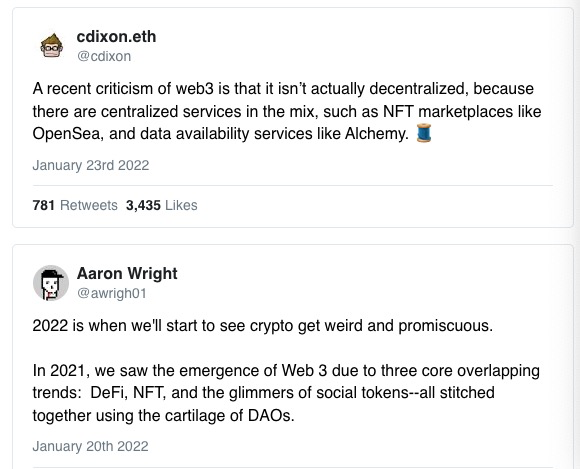Click the '2022 is when we'll start' sentence
Screen dimensions: 580x469
click(x=263, y=326)
